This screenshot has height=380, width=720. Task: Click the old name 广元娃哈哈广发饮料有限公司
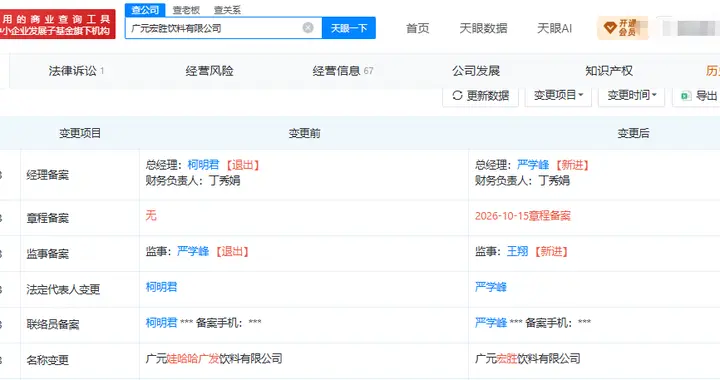214,358
